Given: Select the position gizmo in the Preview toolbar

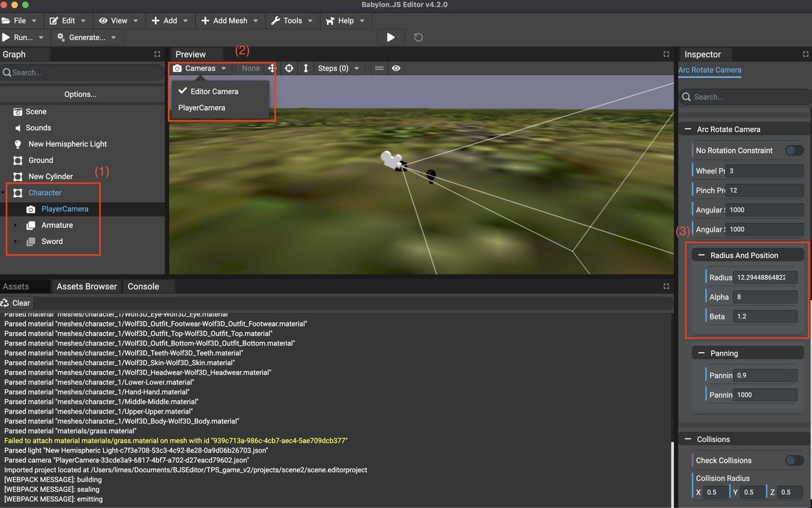Looking at the screenshot, I should 272,68.
